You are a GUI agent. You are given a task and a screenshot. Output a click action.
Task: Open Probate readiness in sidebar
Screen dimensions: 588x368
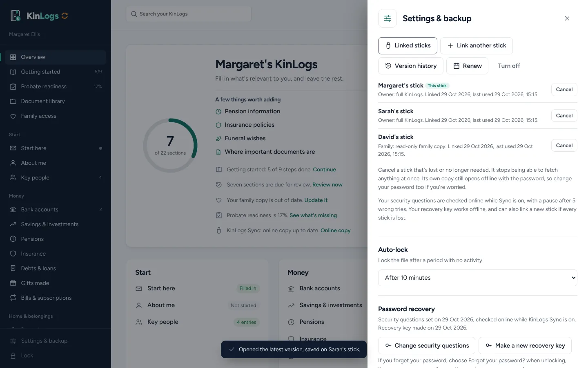click(x=56, y=87)
